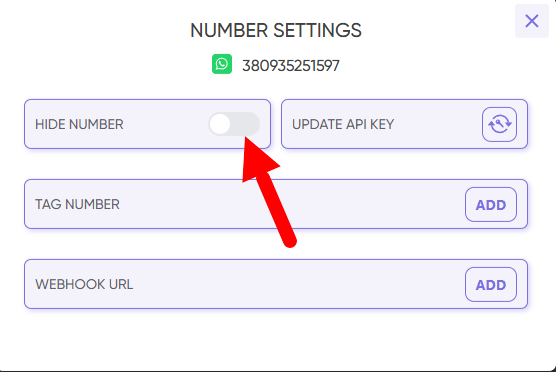Click the gray track of the Hide Number toggle
This screenshot has width=556, height=372.
[246, 124]
